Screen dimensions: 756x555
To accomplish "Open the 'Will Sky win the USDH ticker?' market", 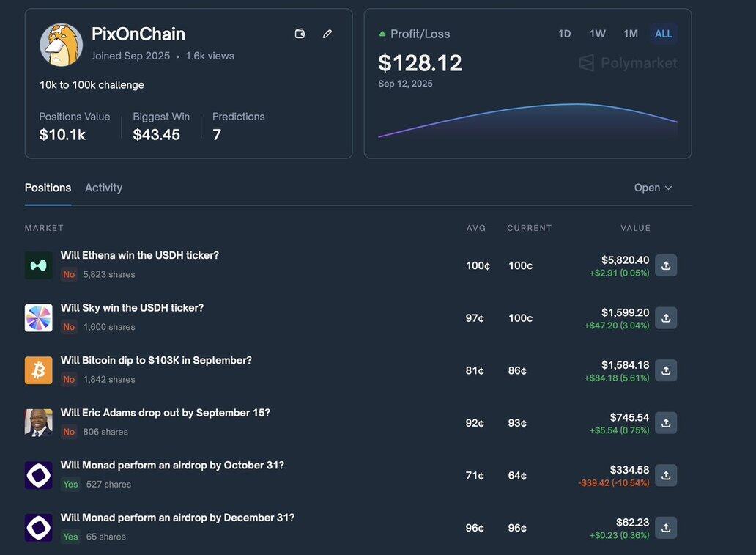I will [x=132, y=308].
